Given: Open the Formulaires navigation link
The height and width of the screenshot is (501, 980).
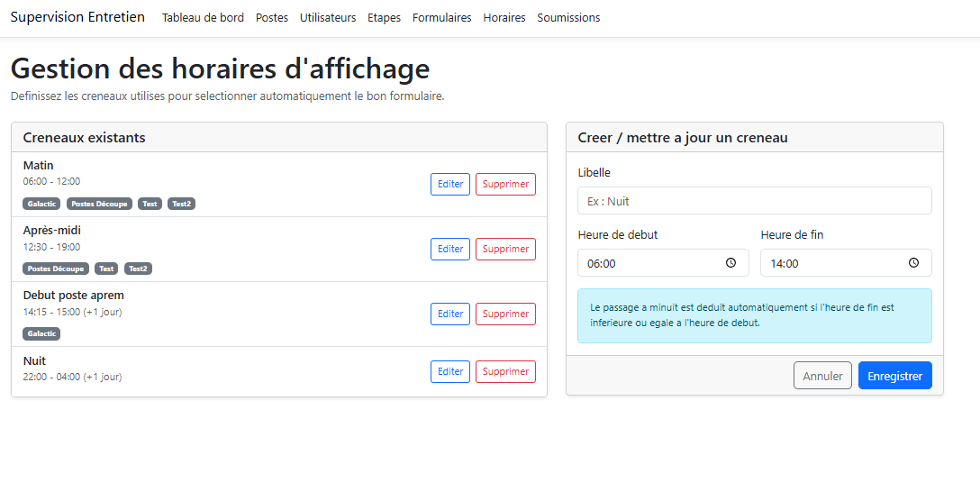Looking at the screenshot, I should 441,18.
